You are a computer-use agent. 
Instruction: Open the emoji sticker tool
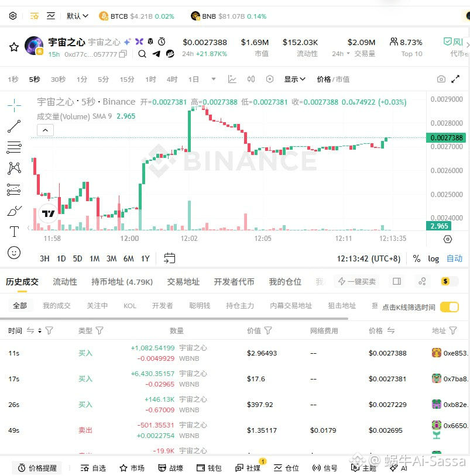[14, 253]
